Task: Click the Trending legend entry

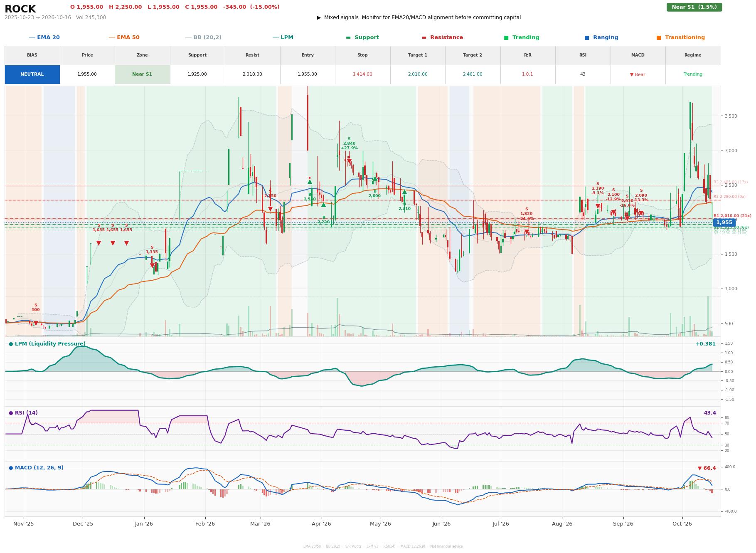Action: [522, 37]
